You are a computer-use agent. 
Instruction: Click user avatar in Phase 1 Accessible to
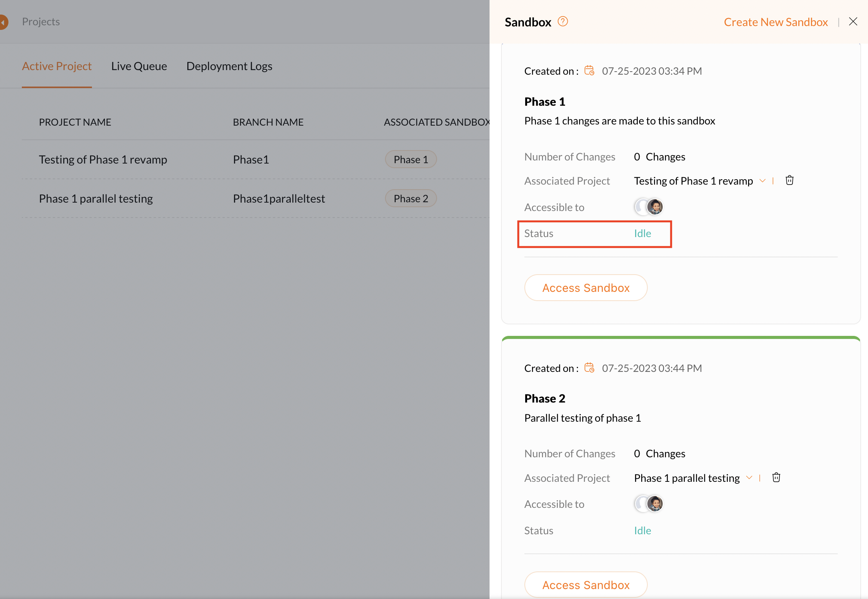655,207
